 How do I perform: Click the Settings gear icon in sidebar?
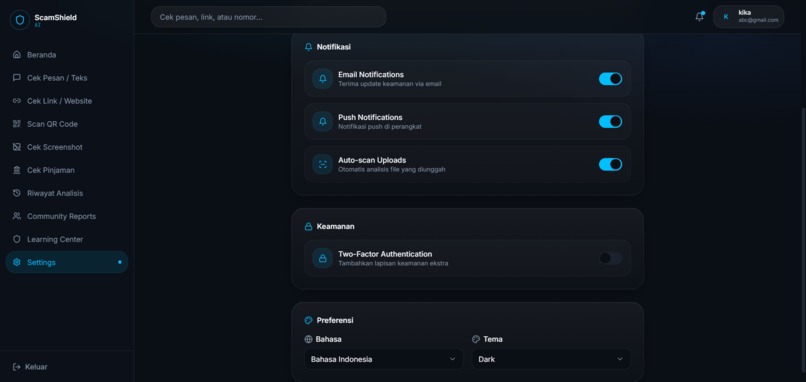click(16, 262)
